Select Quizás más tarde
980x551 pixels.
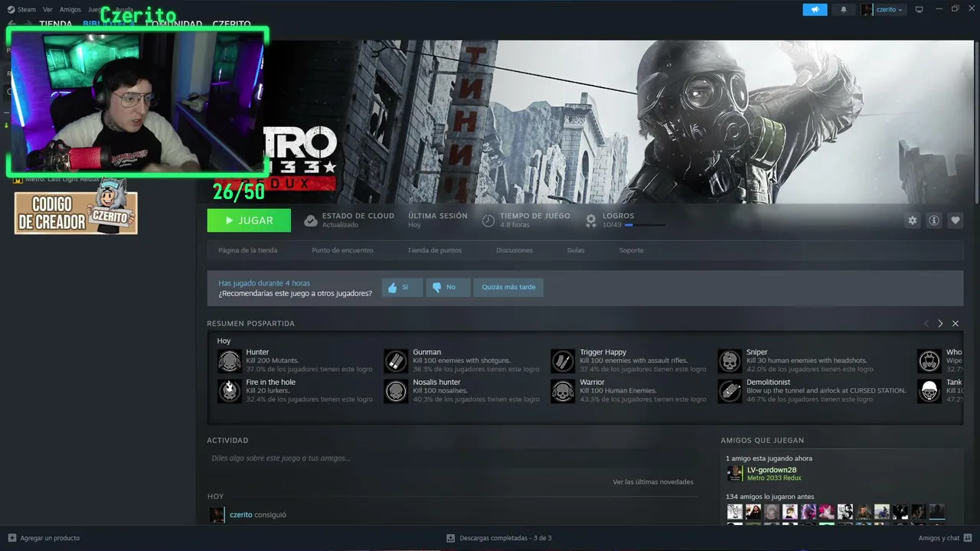508,287
